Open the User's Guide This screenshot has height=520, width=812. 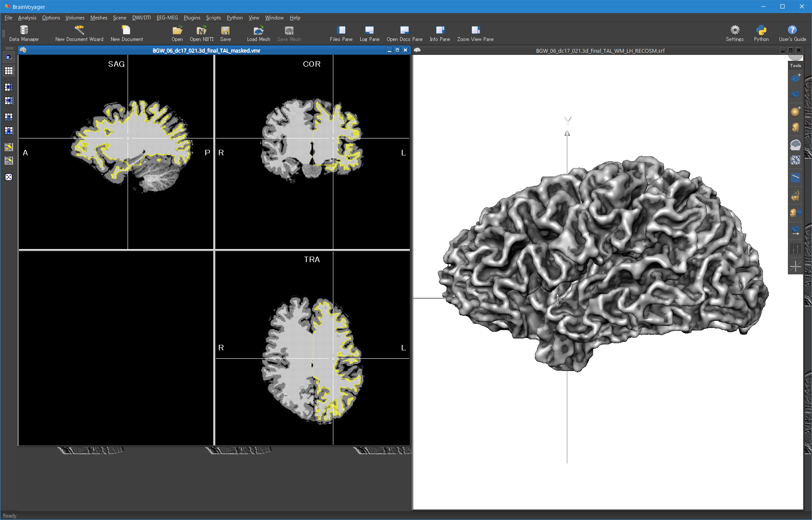click(x=792, y=33)
